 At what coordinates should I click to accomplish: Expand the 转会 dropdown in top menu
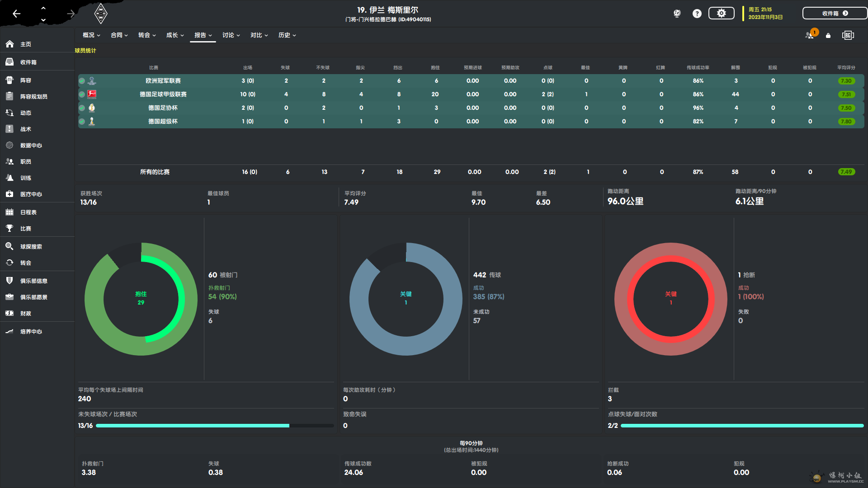pos(147,35)
